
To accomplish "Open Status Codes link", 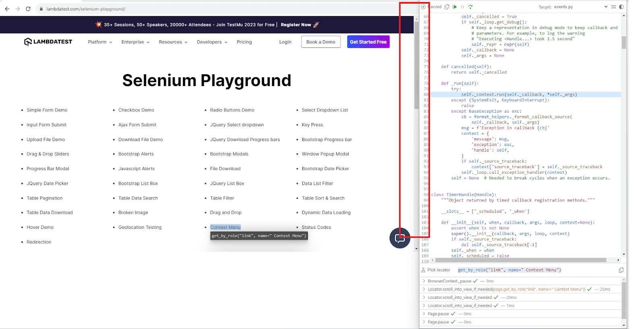I will click(x=316, y=227).
